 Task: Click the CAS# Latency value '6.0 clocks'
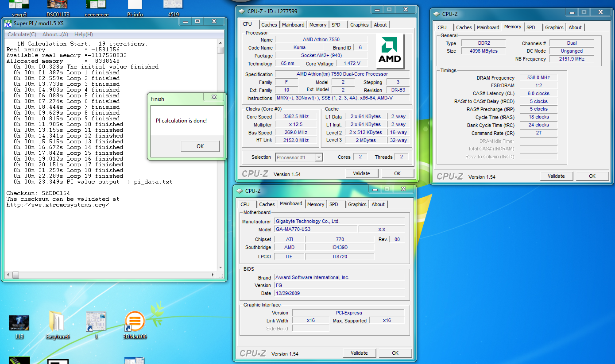538,94
